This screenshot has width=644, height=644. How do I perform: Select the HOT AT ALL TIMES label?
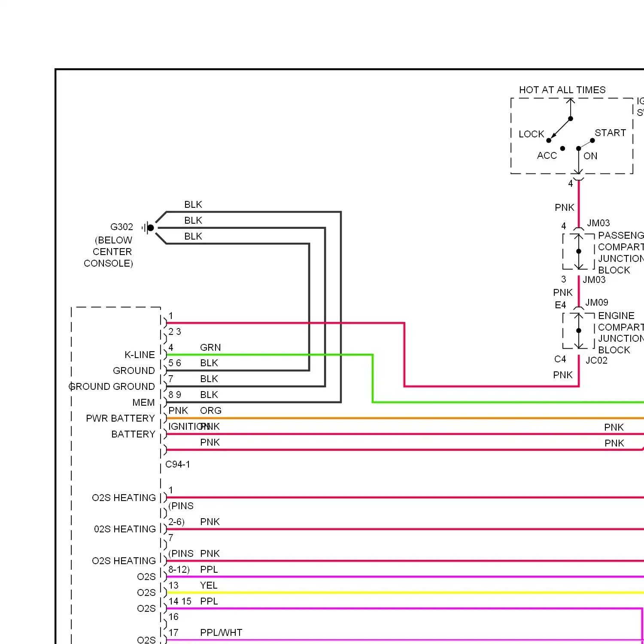click(562, 90)
